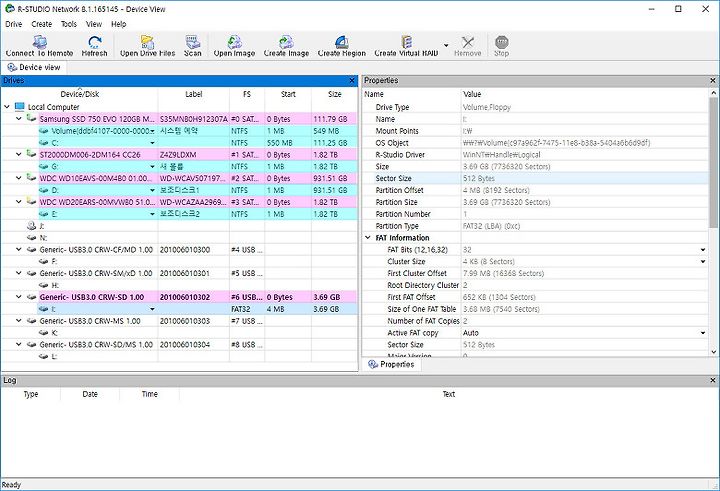Select the Properties tab at panel bottom
Image resolution: width=720 pixels, height=491 pixels.
click(x=392, y=364)
